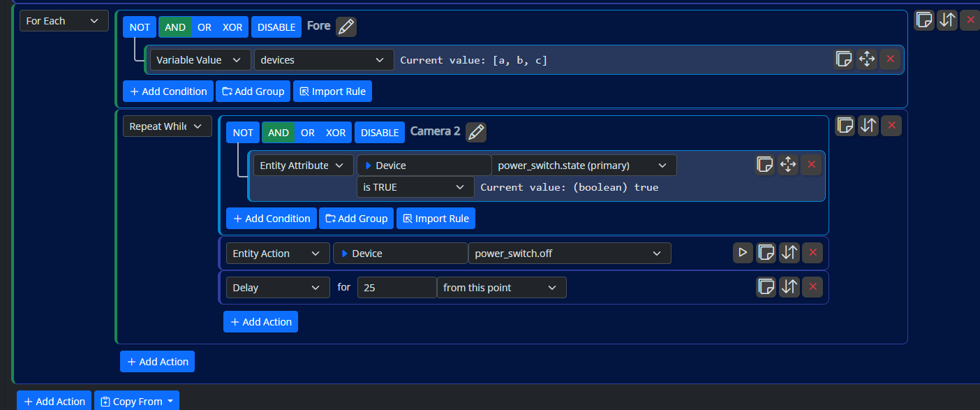Click the reorder arrows icon on the Delay row
Image resolution: width=980 pixels, height=410 pixels.
click(789, 286)
